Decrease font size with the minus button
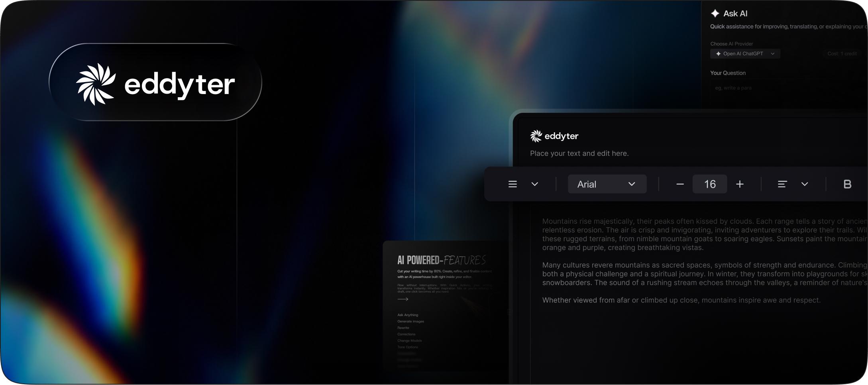Screen dimensions: 868x385 coord(680,184)
